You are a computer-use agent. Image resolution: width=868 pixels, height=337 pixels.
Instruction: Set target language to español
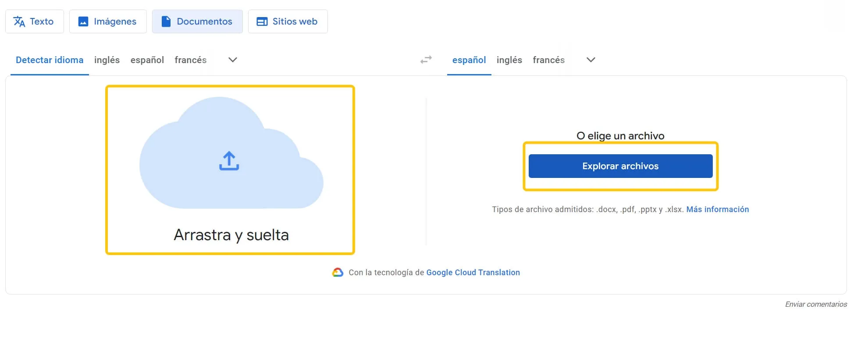pyautogui.click(x=469, y=60)
